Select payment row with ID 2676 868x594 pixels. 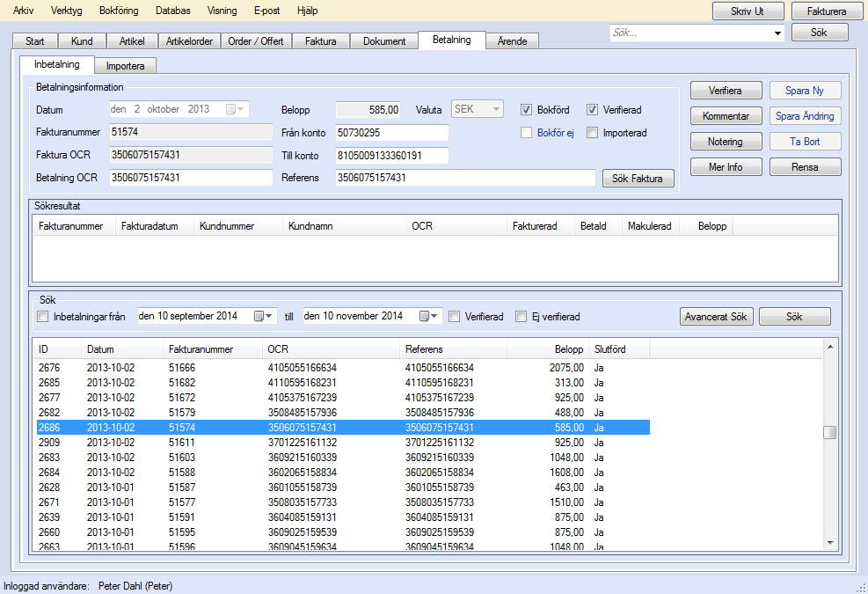point(343,368)
